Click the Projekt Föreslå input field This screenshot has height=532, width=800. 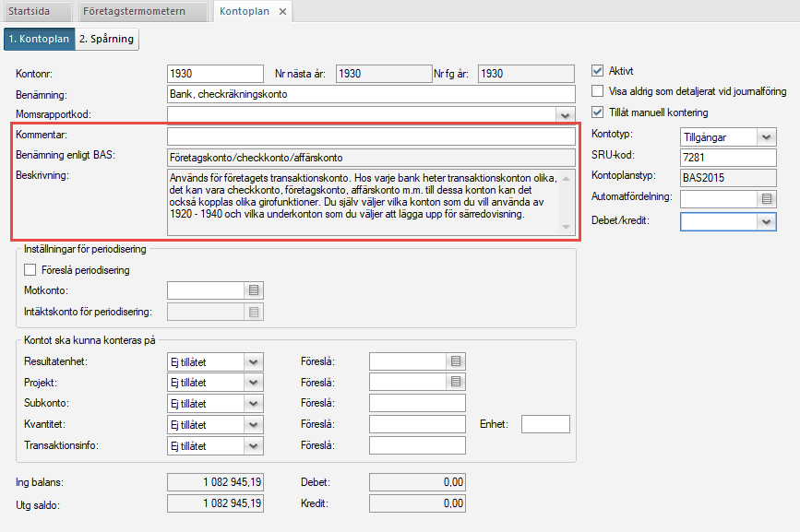[408, 382]
